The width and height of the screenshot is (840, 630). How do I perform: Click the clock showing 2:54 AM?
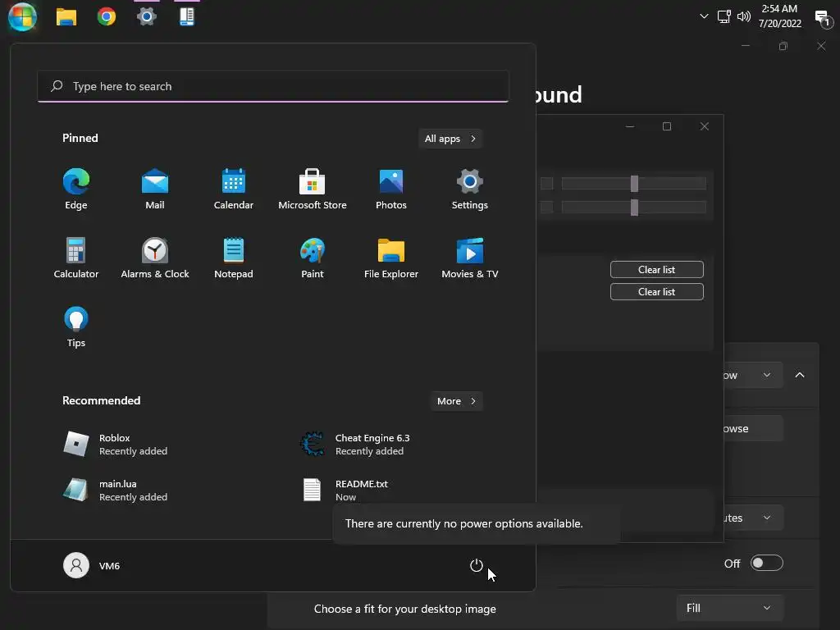click(779, 16)
